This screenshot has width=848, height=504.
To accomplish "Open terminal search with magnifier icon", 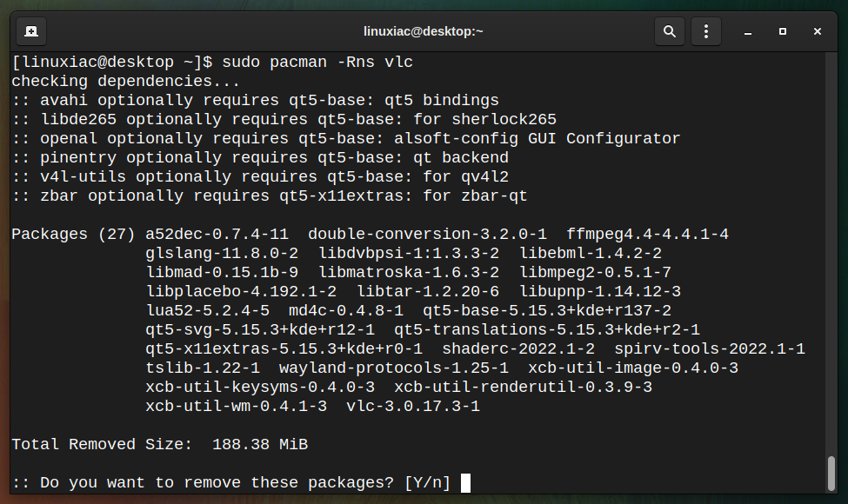I will pyautogui.click(x=670, y=31).
